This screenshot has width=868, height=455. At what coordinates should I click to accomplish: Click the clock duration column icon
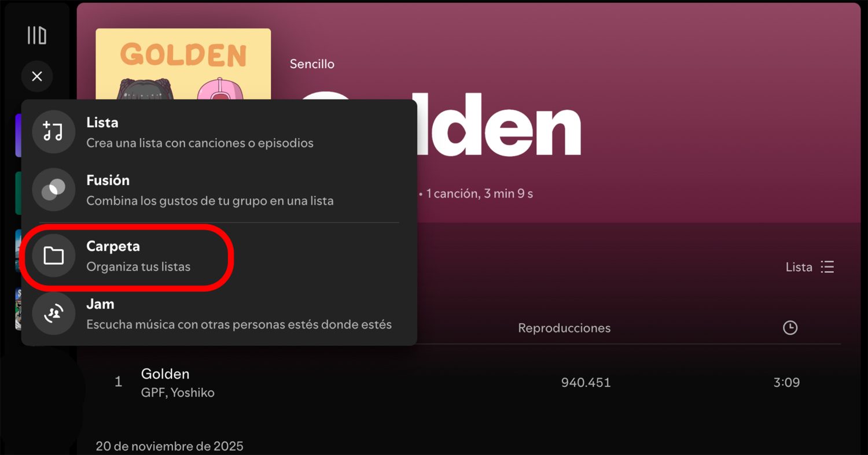click(x=789, y=328)
